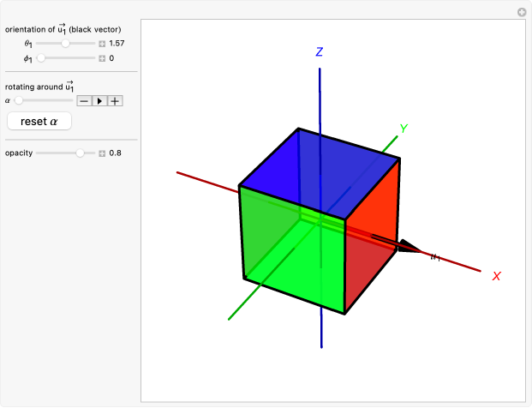This screenshot has height=408, width=532.
Task: Click the blue top face of cube
Action: click(x=317, y=171)
